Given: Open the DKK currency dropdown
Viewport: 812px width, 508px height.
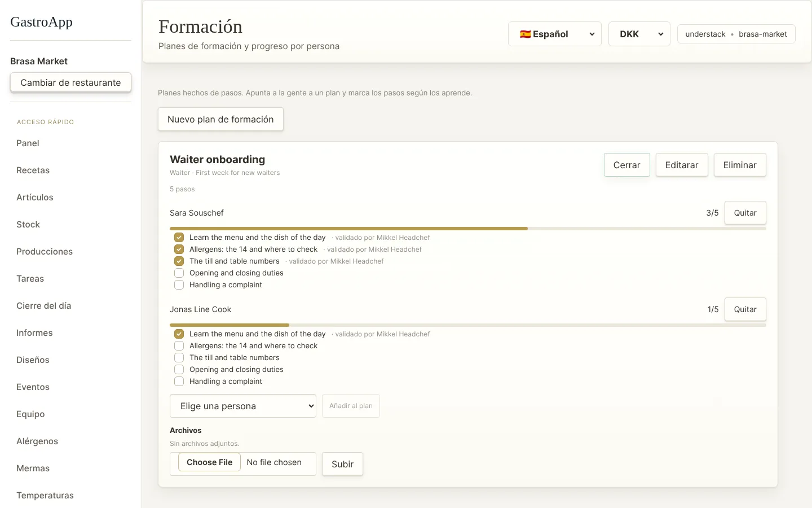Looking at the screenshot, I should [639, 34].
